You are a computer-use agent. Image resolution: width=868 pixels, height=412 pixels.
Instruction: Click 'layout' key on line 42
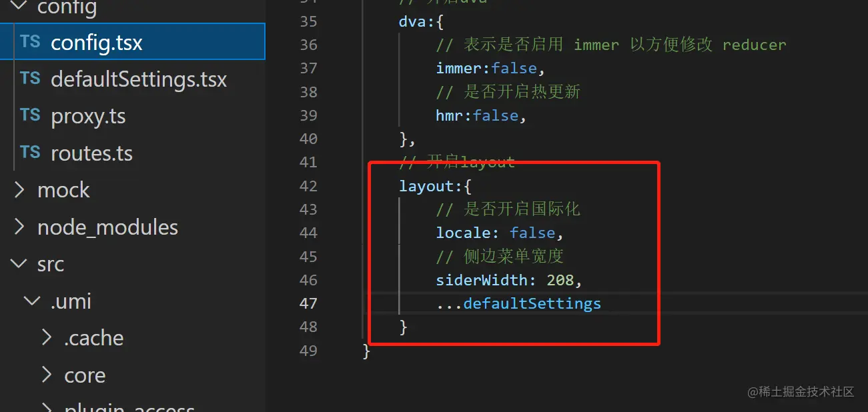tap(426, 186)
